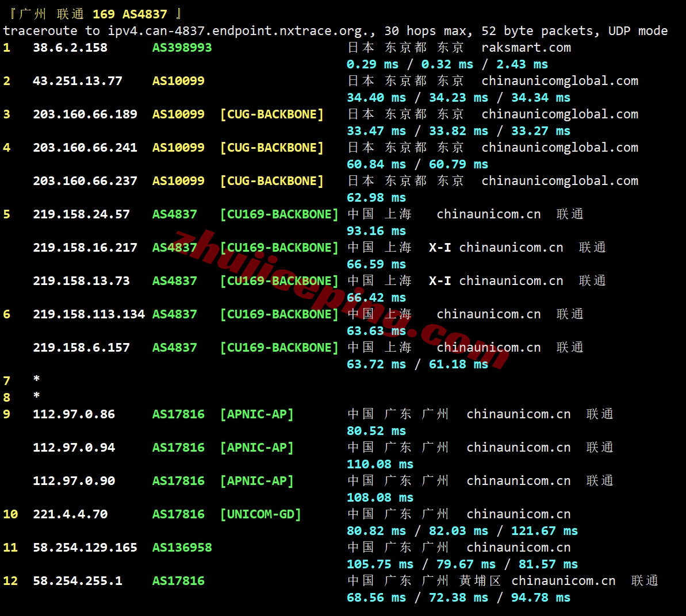Click IP 221.4.4.70

pos(70,514)
